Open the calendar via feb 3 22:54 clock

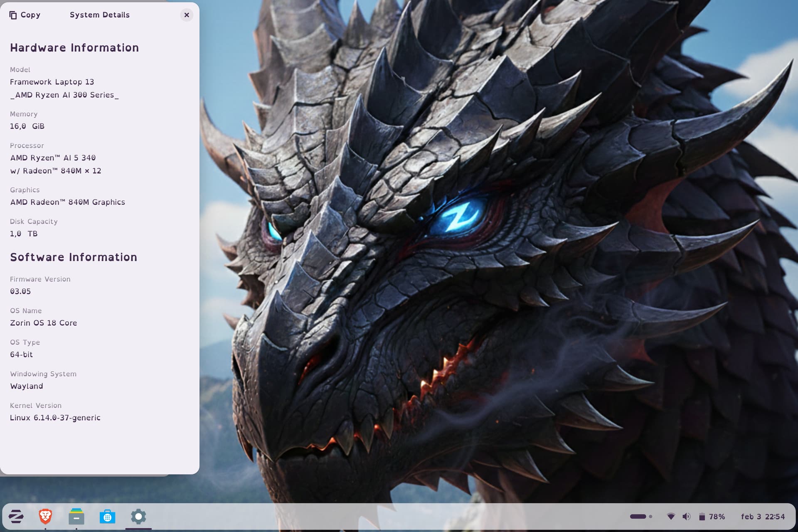pos(763,517)
